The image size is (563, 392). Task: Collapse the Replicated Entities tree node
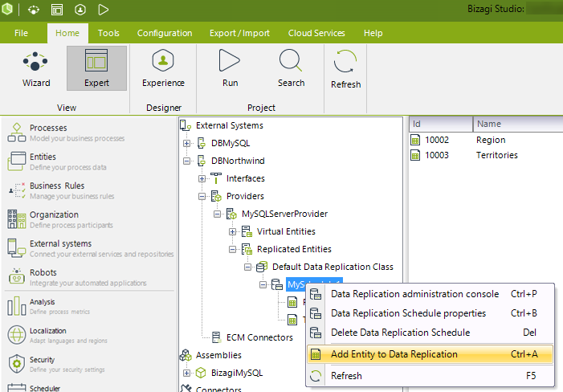233,249
